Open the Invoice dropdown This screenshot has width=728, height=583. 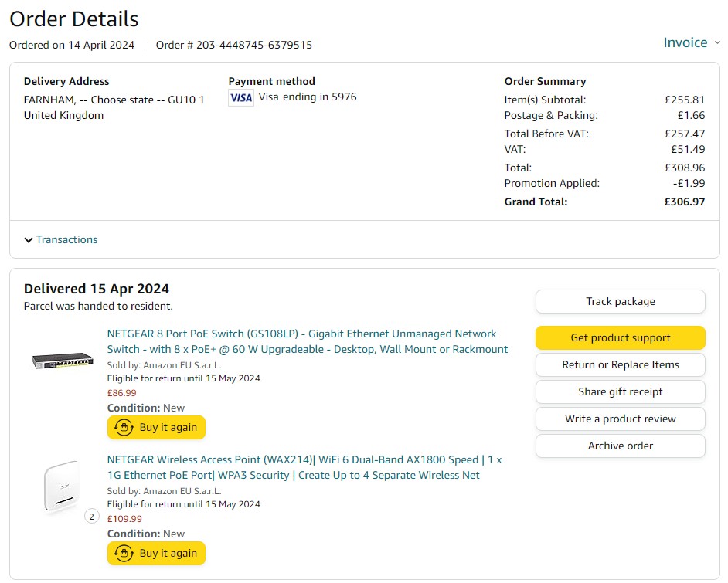(x=692, y=42)
